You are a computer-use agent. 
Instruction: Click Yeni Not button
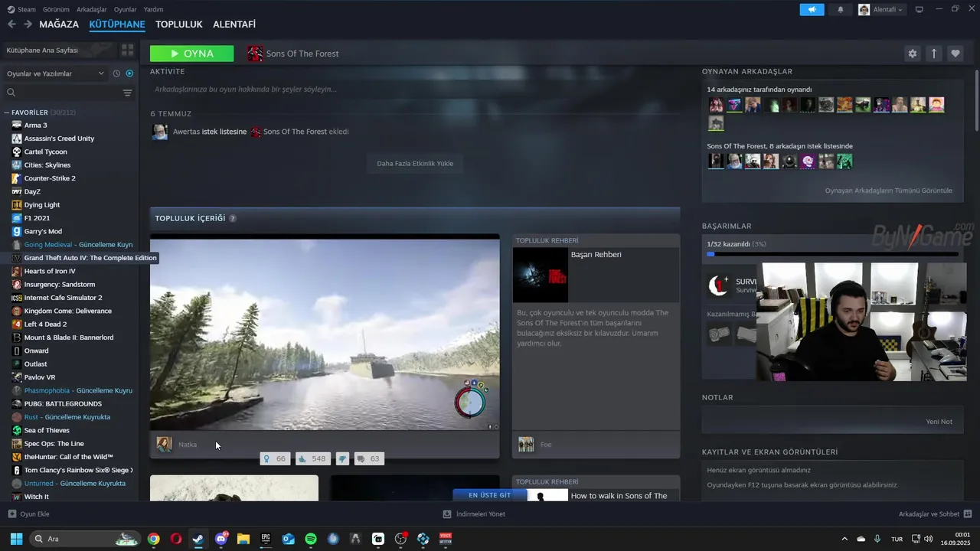939,422
